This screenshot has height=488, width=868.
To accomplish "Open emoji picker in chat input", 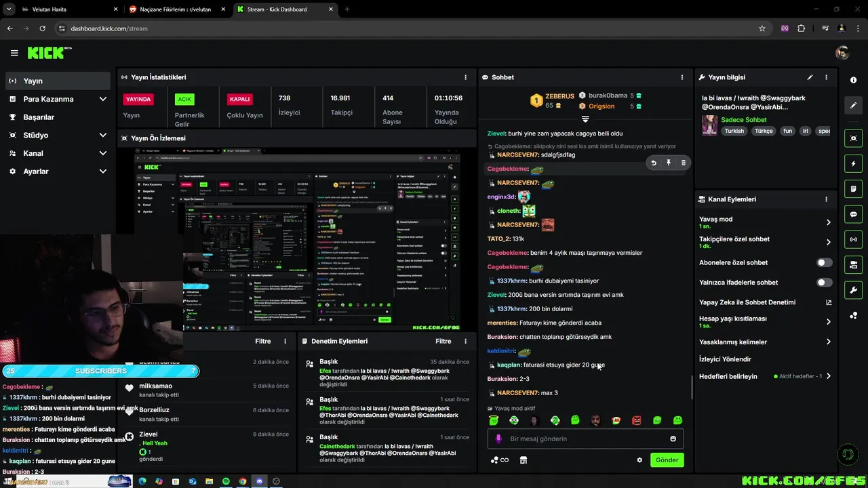I will (x=673, y=439).
